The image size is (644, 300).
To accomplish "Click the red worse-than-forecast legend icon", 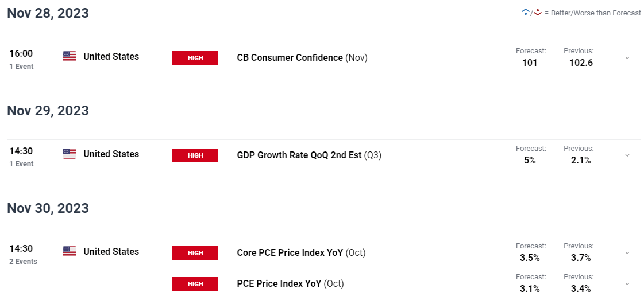I will 538,12.
